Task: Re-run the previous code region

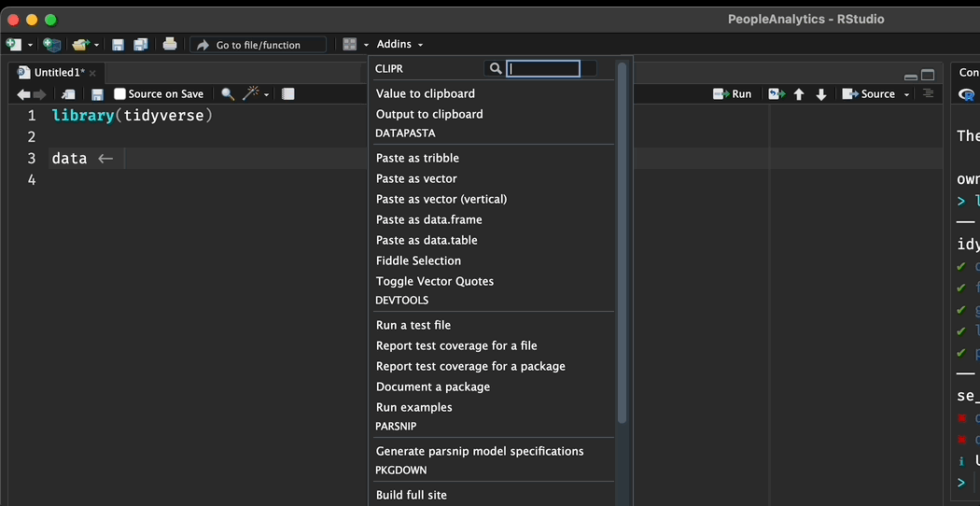Action: (777, 93)
